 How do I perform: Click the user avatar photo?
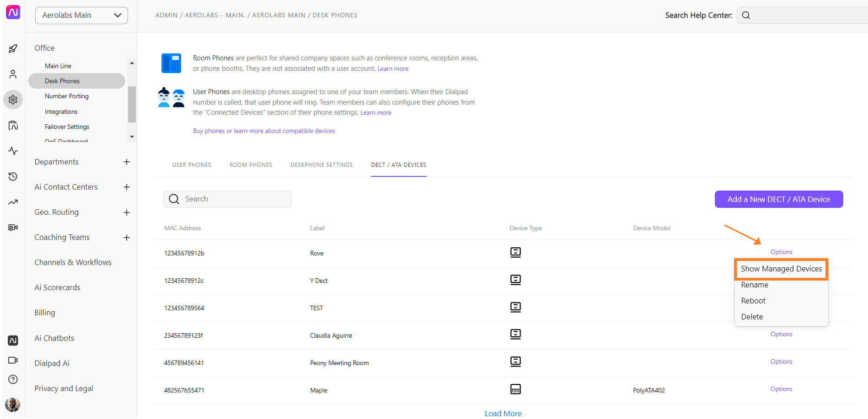click(12, 404)
